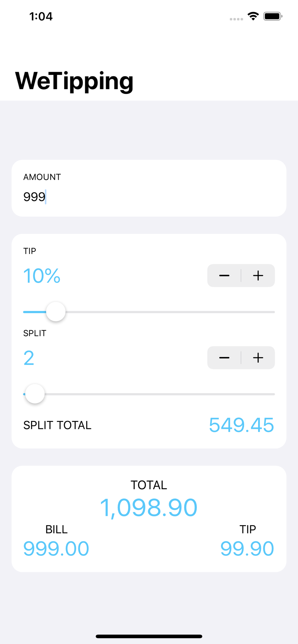Tap the 10% tip value label
The width and height of the screenshot is (298, 644).
point(42,276)
